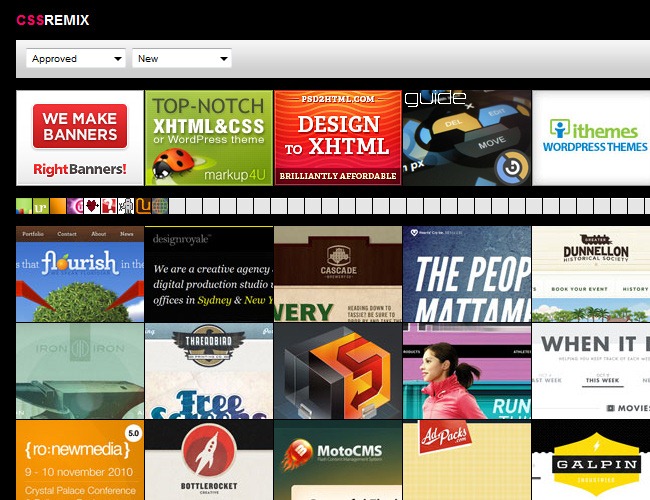Open the designroyale creative agency thumbnail
Image resolution: width=650 pixels, height=500 pixels.
pos(209,273)
